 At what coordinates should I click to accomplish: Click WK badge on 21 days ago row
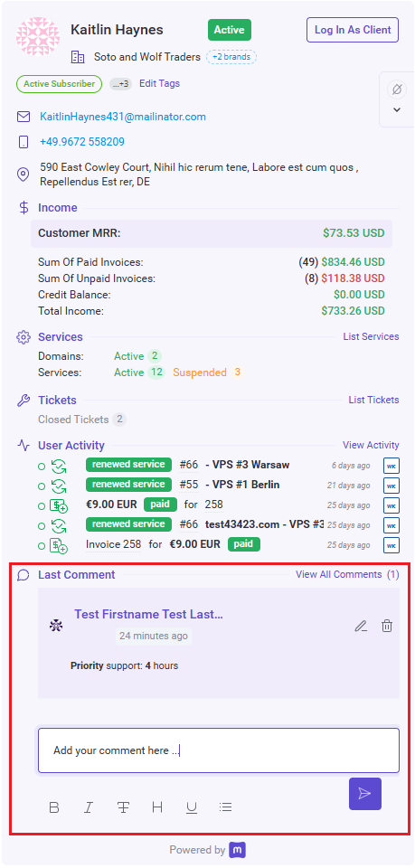pos(391,486)
